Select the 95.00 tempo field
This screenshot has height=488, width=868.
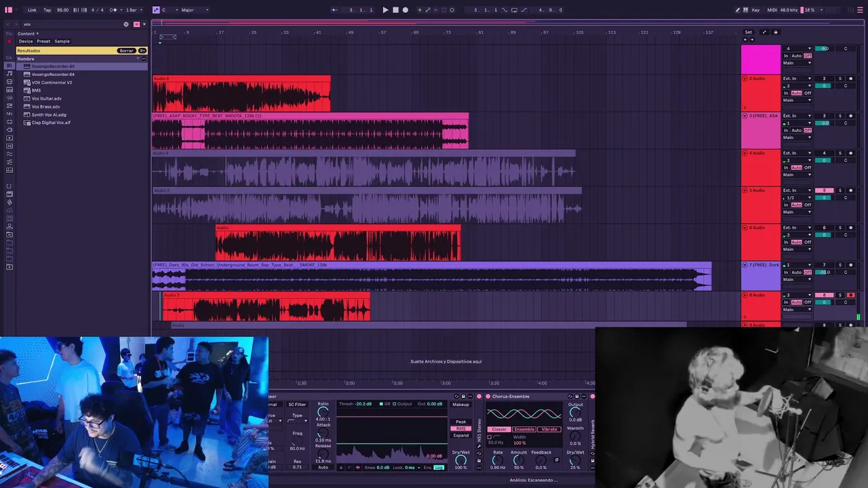(62, 10)
